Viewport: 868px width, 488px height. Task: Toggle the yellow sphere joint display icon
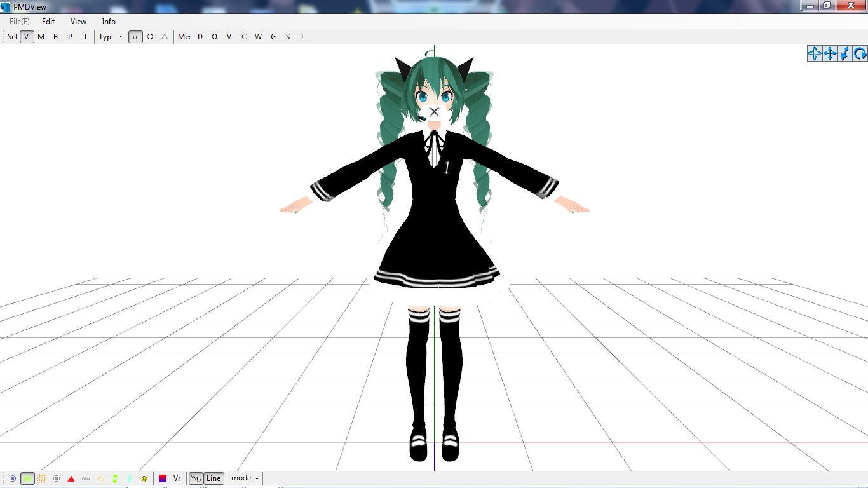(144, 478)
